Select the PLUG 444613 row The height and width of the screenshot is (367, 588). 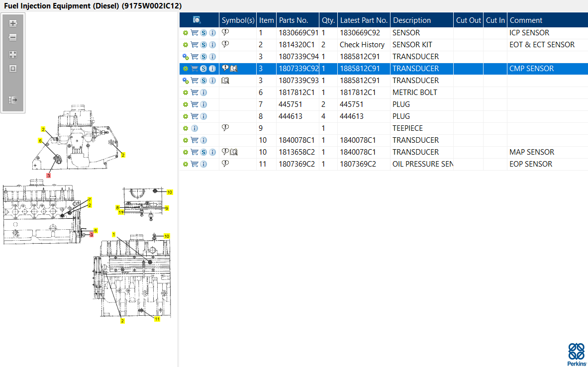pos(384,116)
